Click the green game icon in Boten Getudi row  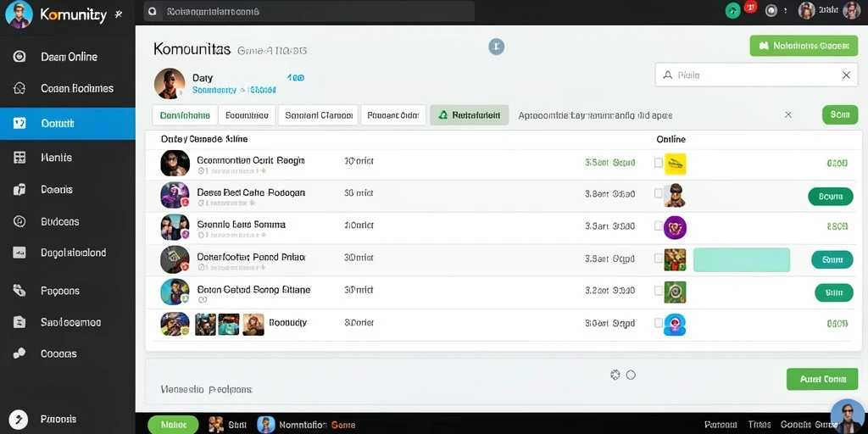(676, 292)
